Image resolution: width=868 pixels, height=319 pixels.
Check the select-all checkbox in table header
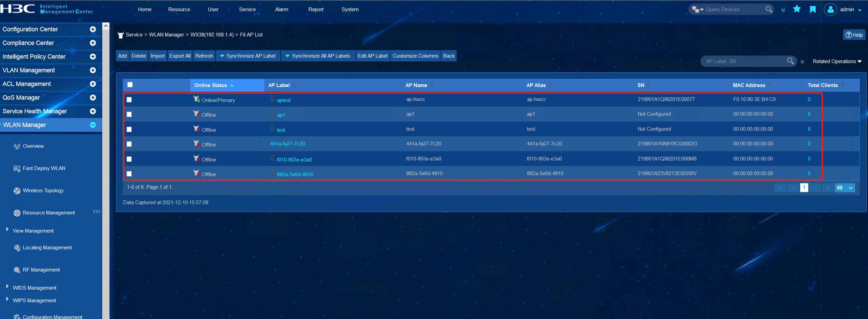pos(130,85)
